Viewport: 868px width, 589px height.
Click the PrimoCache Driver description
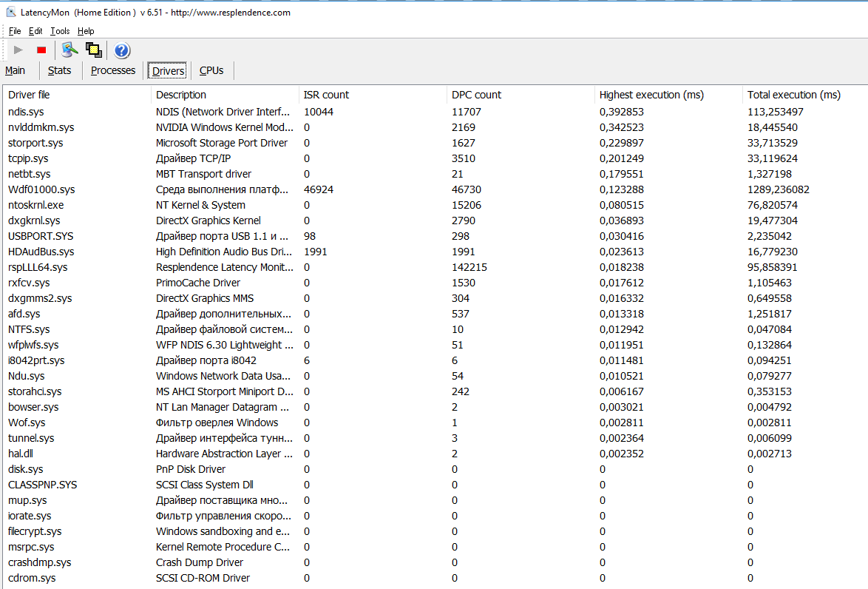pyautogui.click(x=198, y=283)
